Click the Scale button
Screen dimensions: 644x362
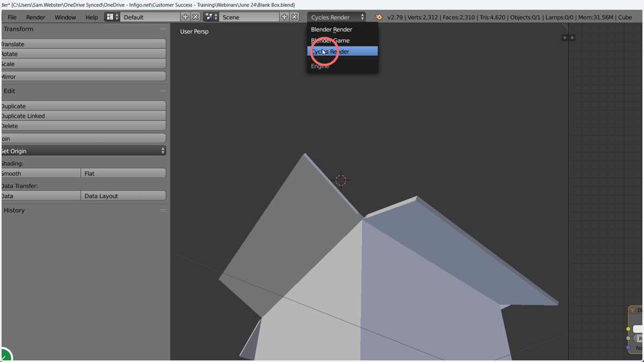click(83, 64)
